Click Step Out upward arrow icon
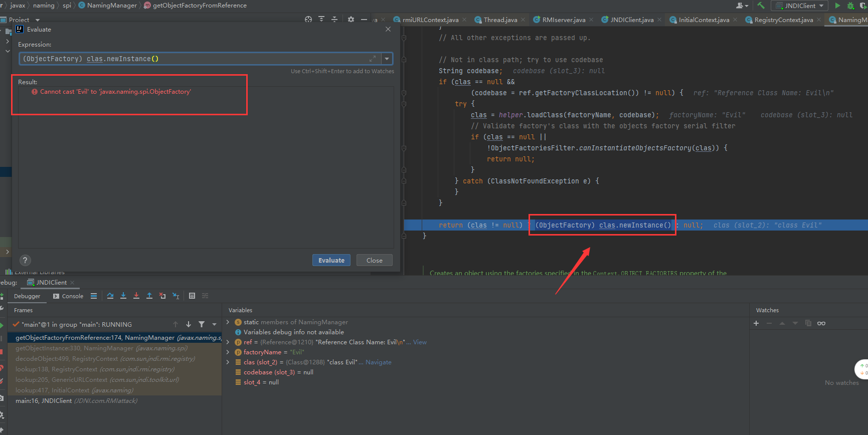The image size is (868, 435). (149, 296)
